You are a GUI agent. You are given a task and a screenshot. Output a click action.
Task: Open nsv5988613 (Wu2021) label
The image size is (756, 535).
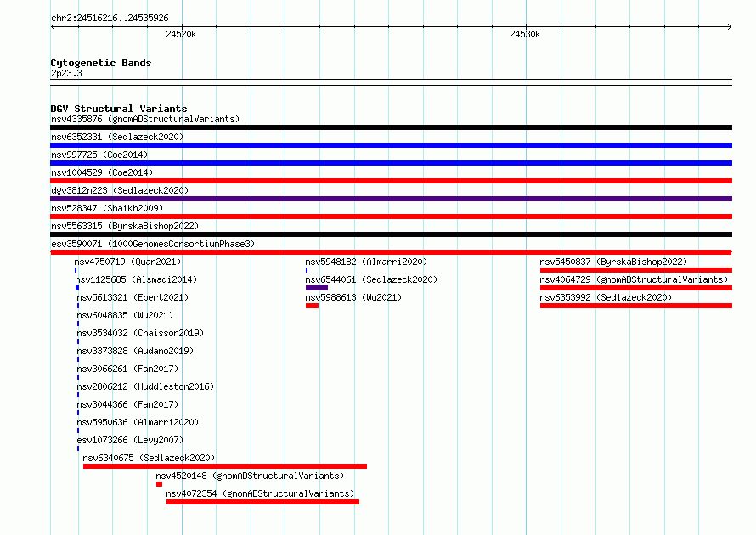(353, 297)
